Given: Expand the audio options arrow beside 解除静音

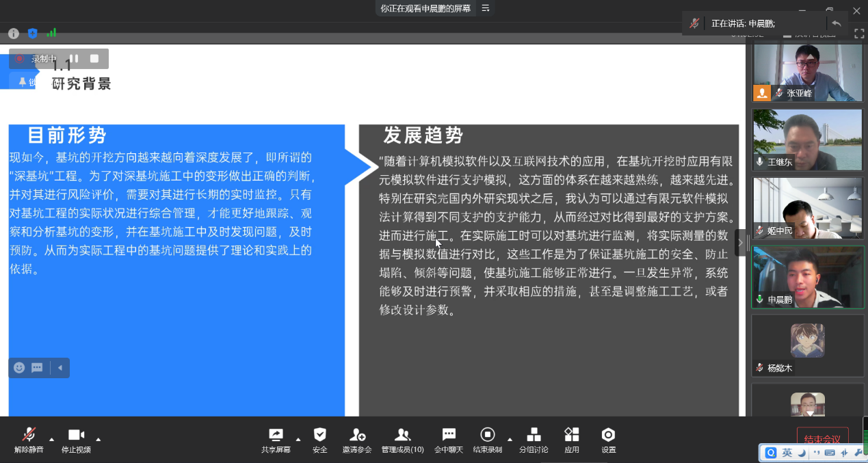Looking at the screenshot, I should [51, 439].
